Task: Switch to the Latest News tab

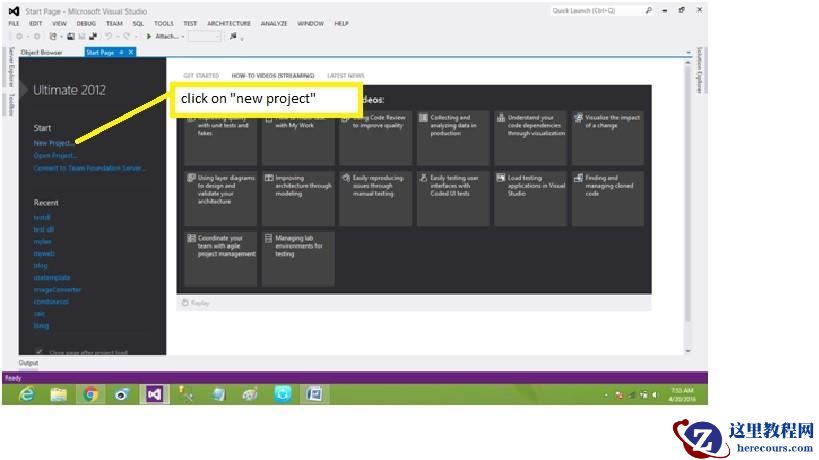Action: pos(345,76)
